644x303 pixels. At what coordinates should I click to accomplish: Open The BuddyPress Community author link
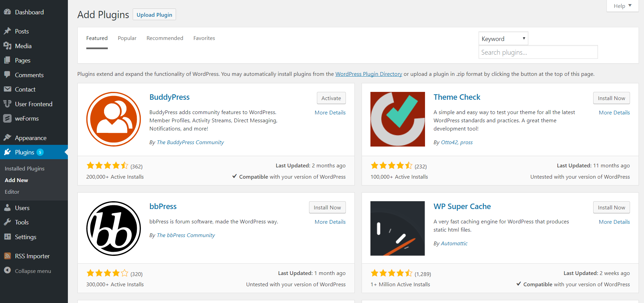(190, 142)
